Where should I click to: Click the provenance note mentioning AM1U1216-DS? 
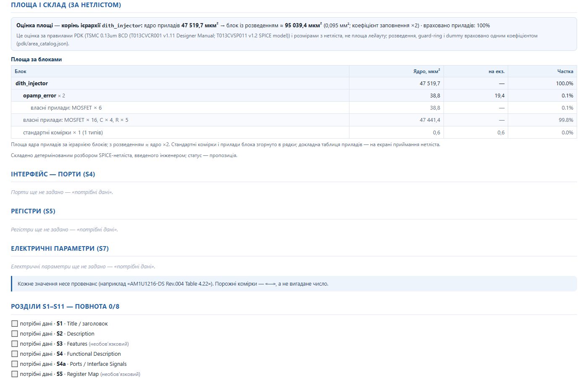click(294, 283)
